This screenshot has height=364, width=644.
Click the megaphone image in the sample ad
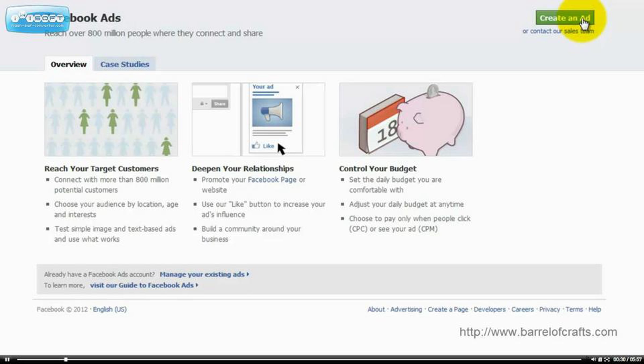click(272, 112)
